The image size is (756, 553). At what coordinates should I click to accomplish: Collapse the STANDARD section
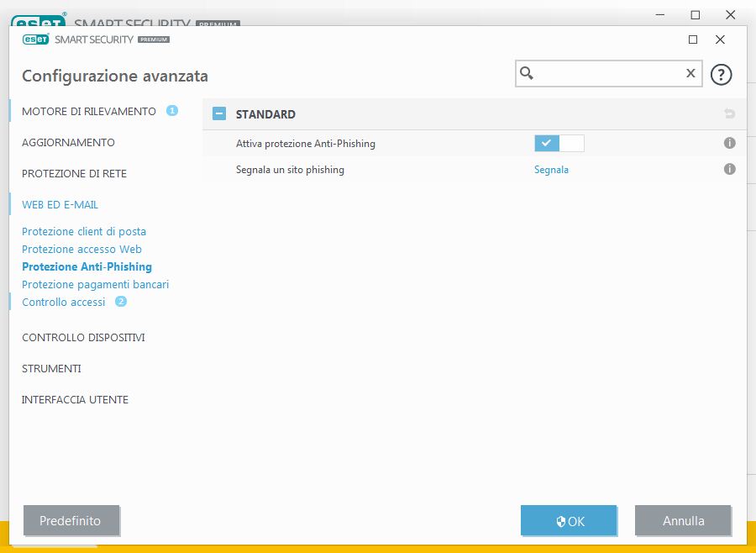(219, 114)
